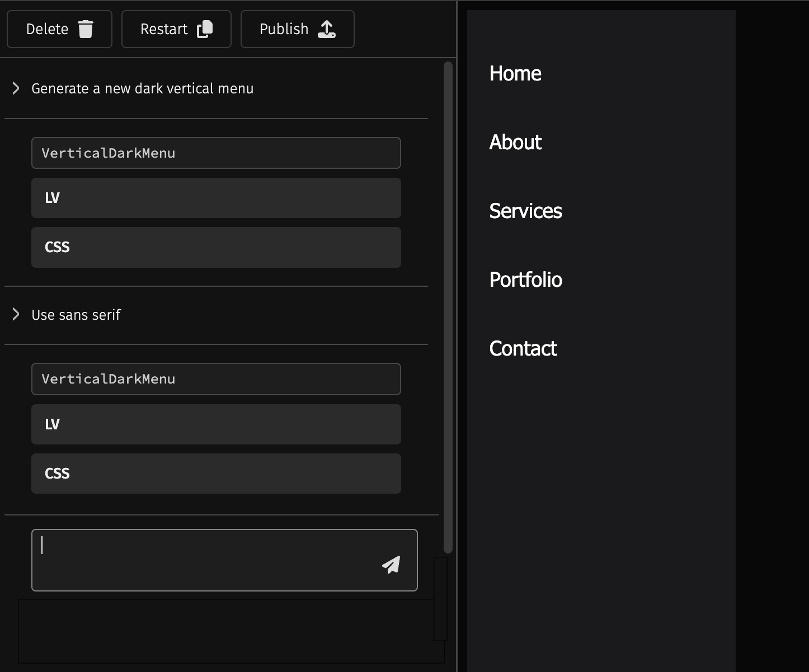Viewport: 809px width, 672px height.
Task: Go to Services in the preview menu
Action: [x=525, y=211]
